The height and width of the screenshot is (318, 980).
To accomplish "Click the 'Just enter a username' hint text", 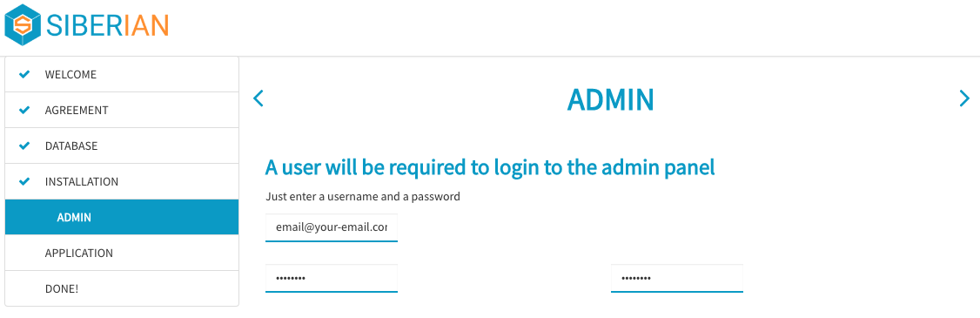I will [363, 197].
